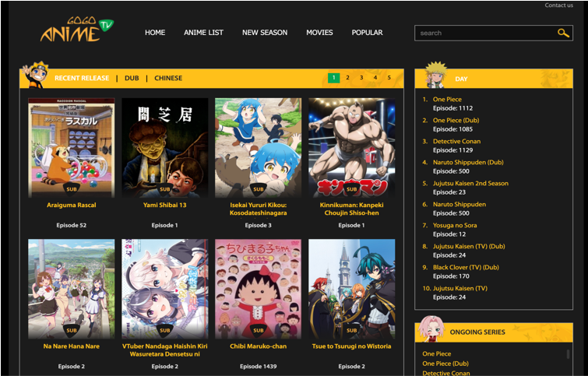
Task: Open Jujutsu Kaisen (TV) (Dub) entry
Action: (469, 246)
